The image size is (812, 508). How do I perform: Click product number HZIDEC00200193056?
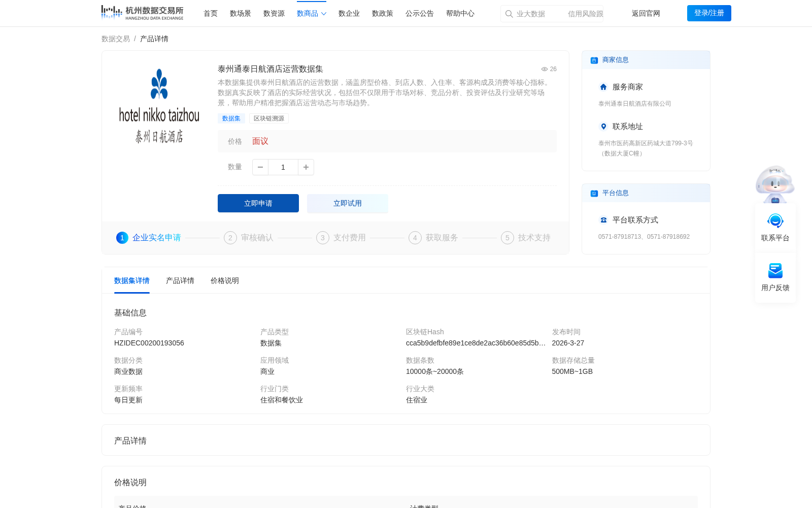click(x=149, y=343)
